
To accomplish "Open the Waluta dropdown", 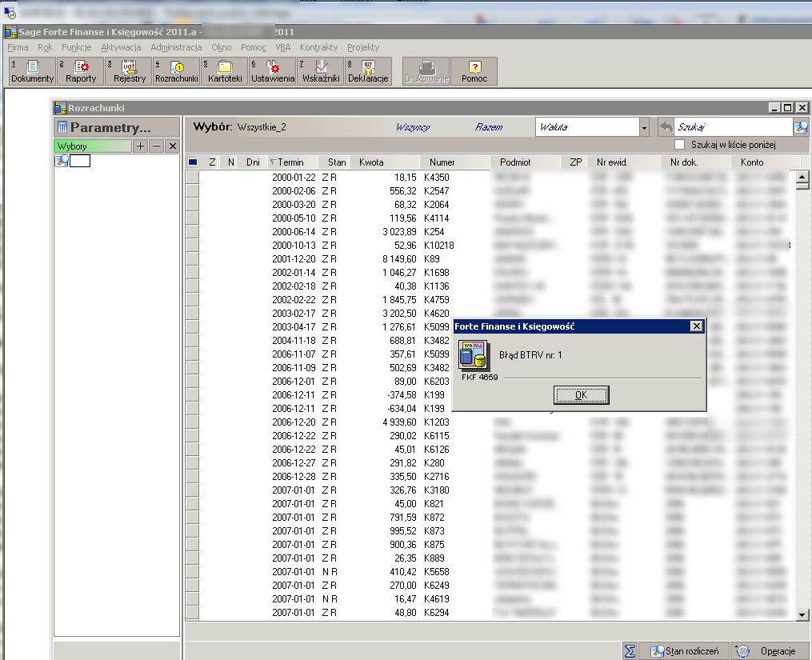I will [x=644, y=127].
